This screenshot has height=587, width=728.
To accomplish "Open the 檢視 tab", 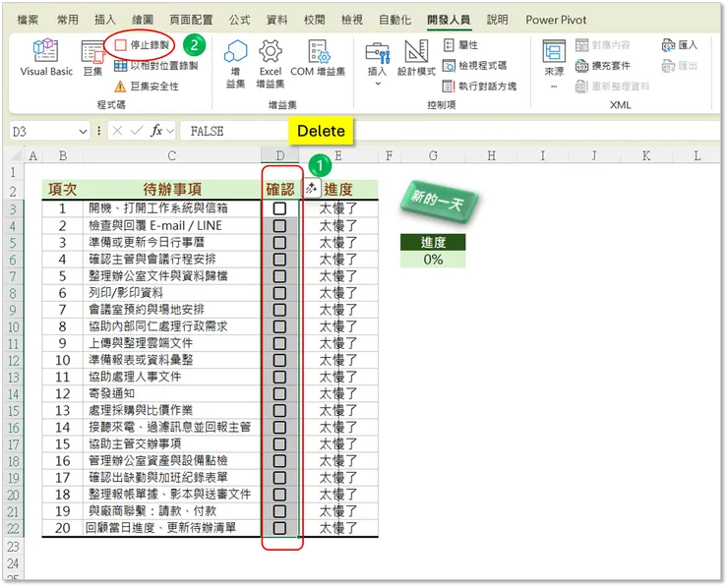I will click(x=351, y=20).
